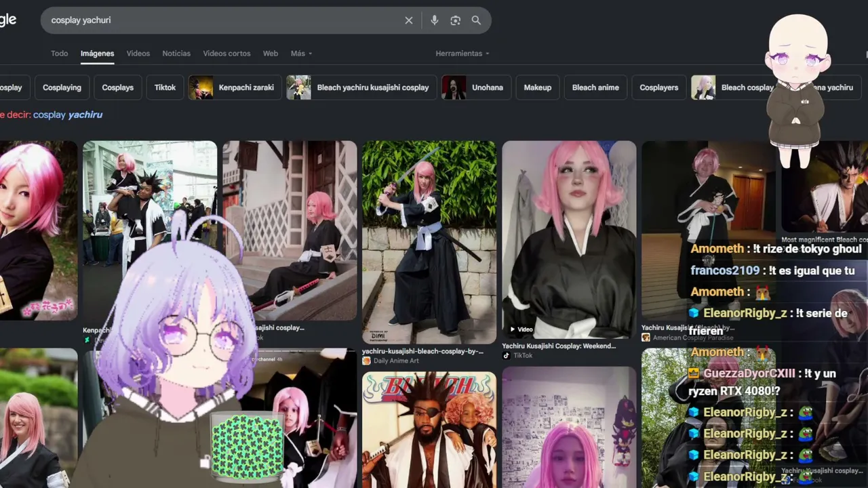
Task: Submit the search with the magnifier icon
Action: tap(476, 20)
